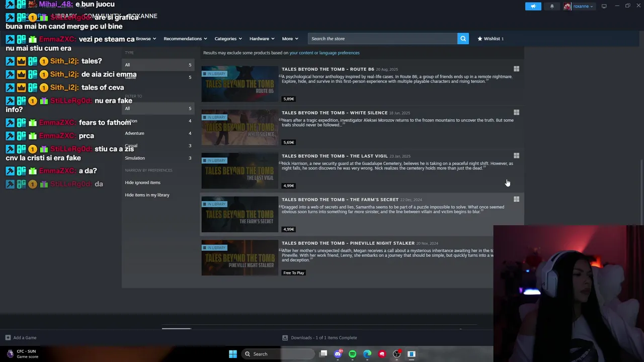Open Task View from the taskbar

point(324,354)
